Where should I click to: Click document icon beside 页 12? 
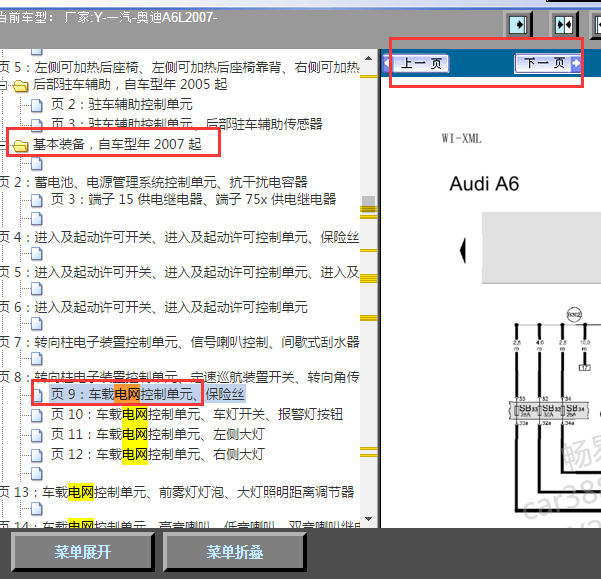coord(37,455)
